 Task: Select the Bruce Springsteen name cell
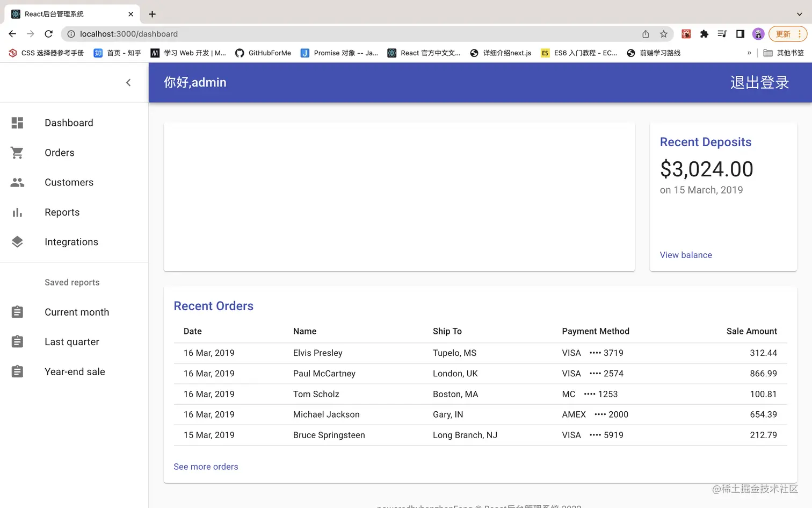tap(329, 435)
